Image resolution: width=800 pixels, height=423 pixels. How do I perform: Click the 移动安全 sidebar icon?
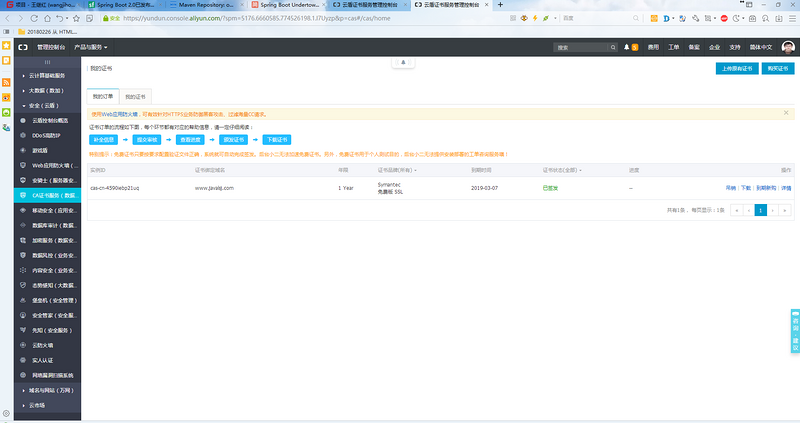(23, 210)
